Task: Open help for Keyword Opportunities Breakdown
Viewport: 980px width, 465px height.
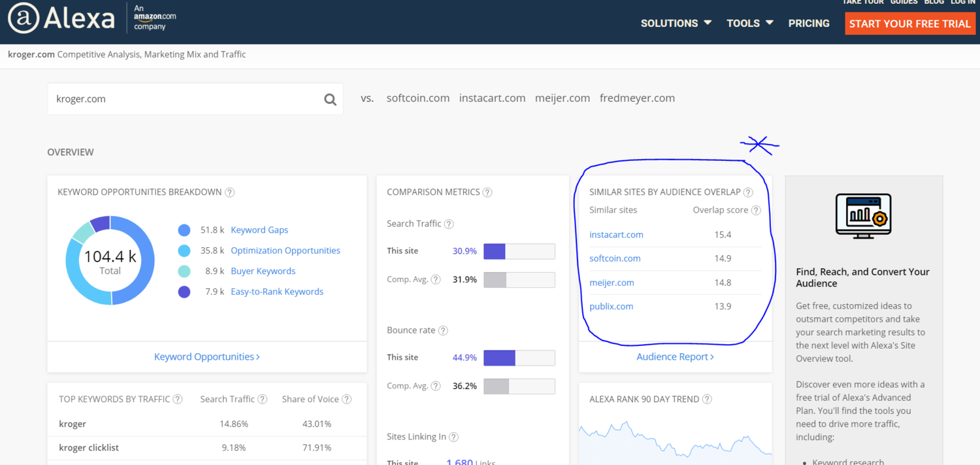Action: tap(229, 192)
